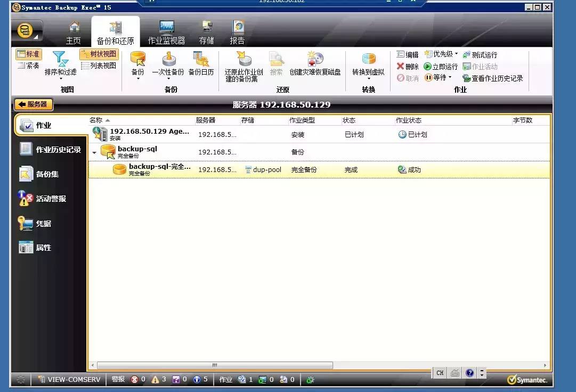
Task: Click 删除 with red X
Action: [408, 67]
